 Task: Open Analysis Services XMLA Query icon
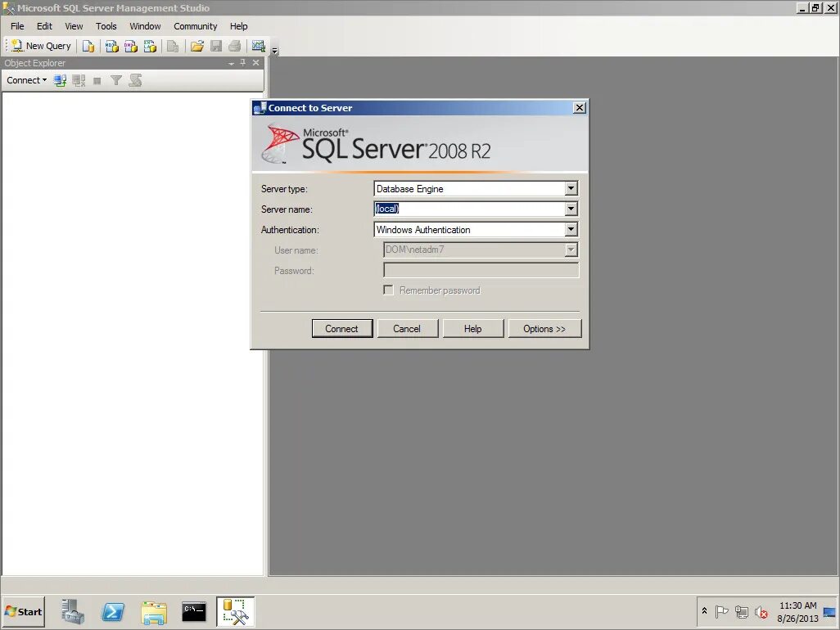[x=150, y=47]
